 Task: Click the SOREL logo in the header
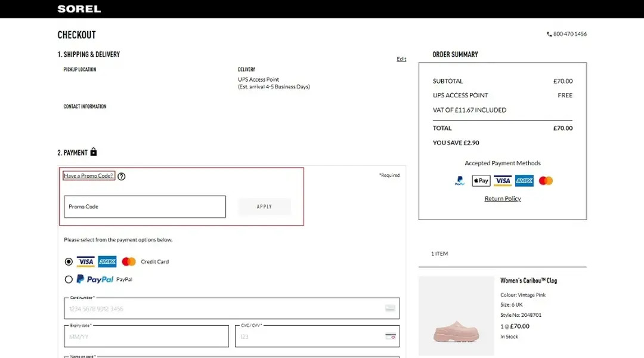(79, 8)
